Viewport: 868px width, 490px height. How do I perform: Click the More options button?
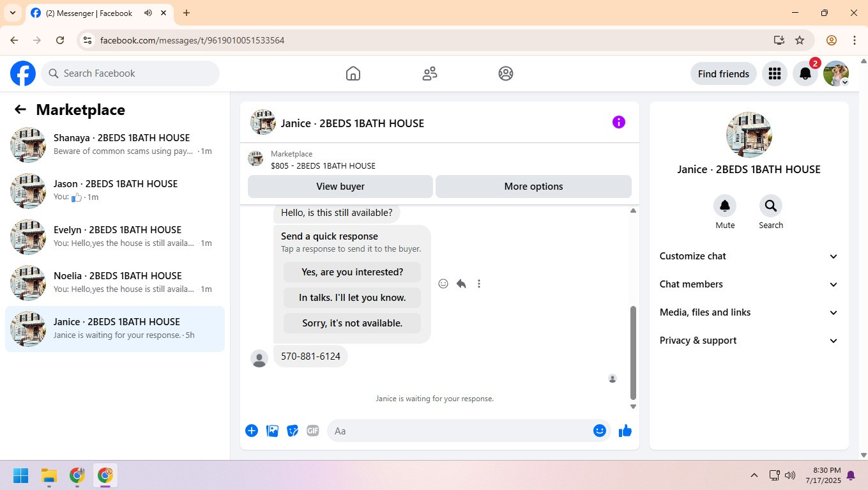pos(533,187)
